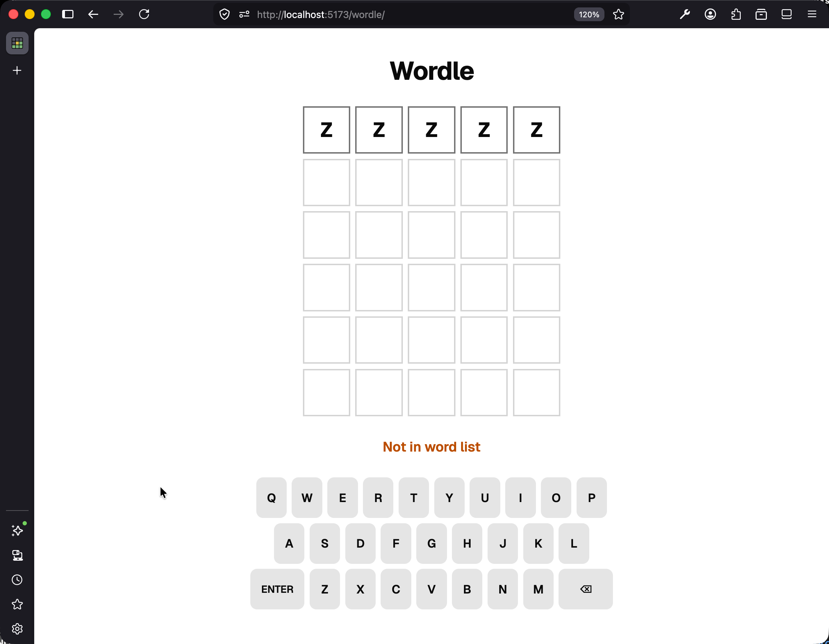Hit the J key
The image size is (829, 644).
(x=502, y=543)
